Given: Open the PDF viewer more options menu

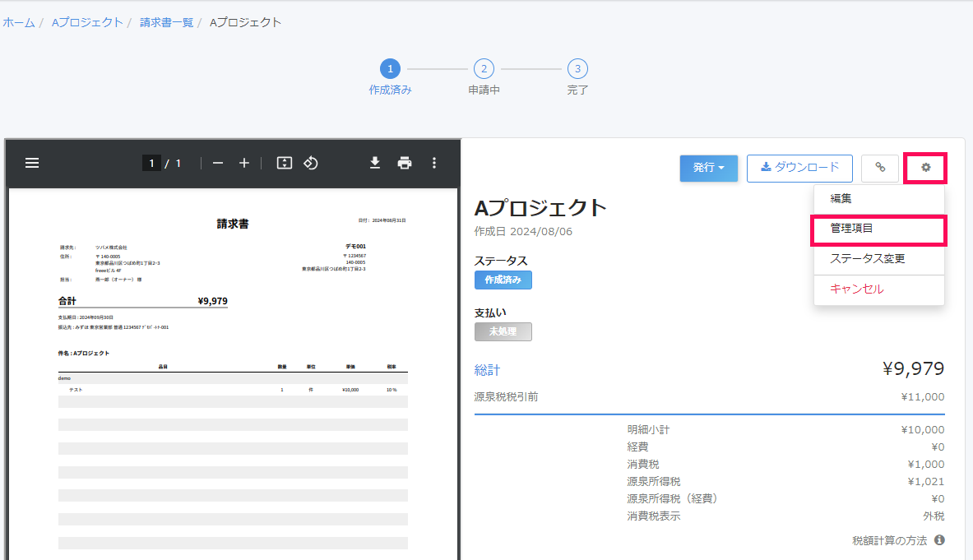Looking at the screenshot, I should (434, 163).
